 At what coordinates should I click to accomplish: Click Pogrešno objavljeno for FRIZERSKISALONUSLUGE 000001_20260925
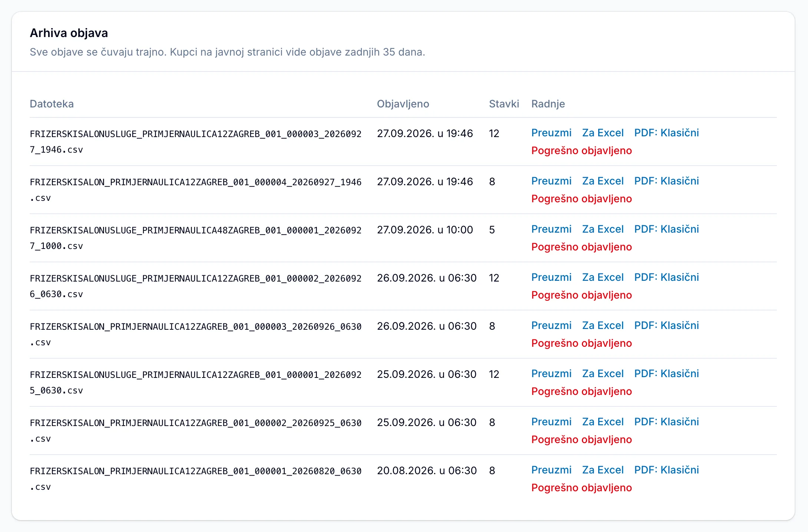coord(582,391)
